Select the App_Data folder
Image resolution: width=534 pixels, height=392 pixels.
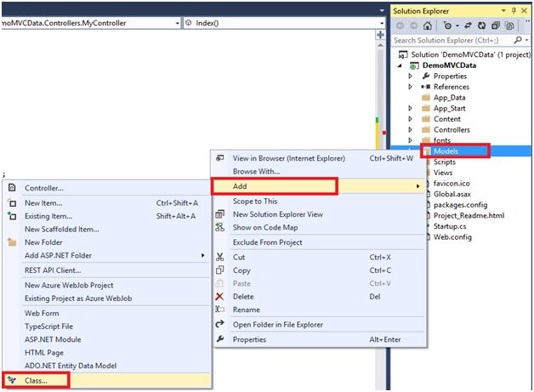[449, 98]
